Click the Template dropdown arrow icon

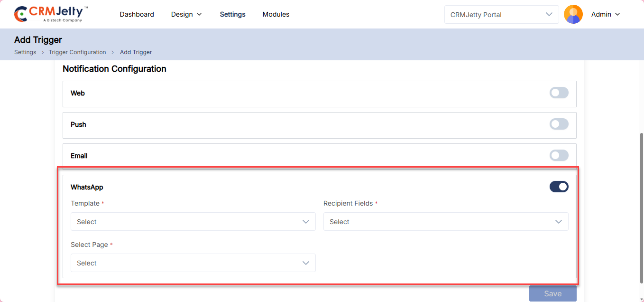(306, 222)
